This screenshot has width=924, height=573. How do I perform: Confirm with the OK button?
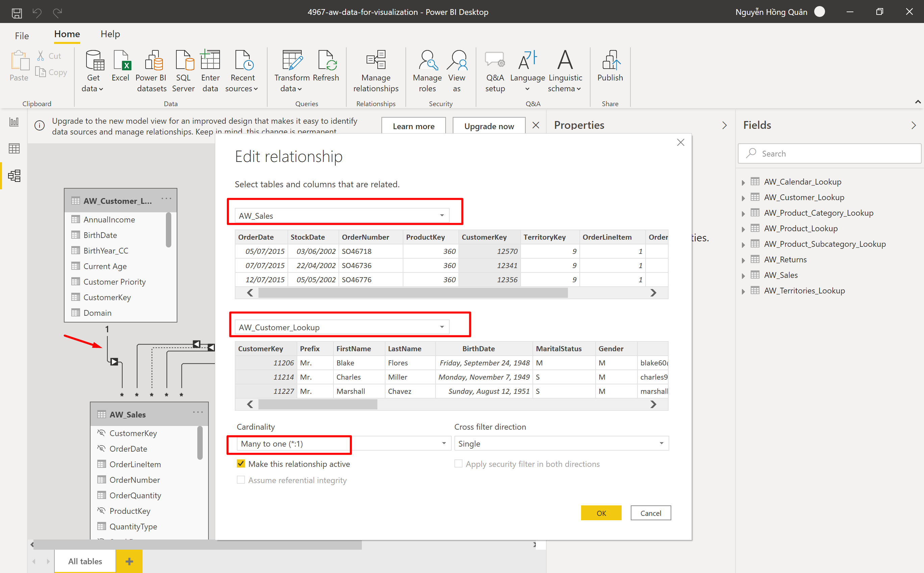(x=601, y=513)
